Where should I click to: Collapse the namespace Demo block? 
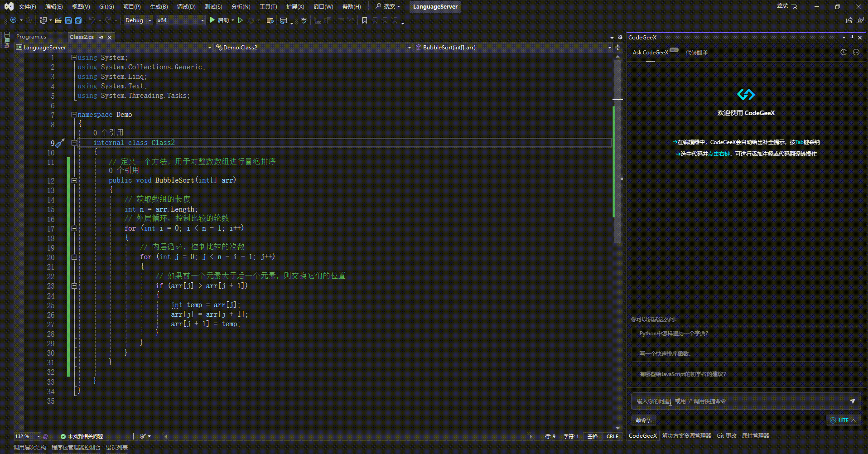tap(74, 115)
